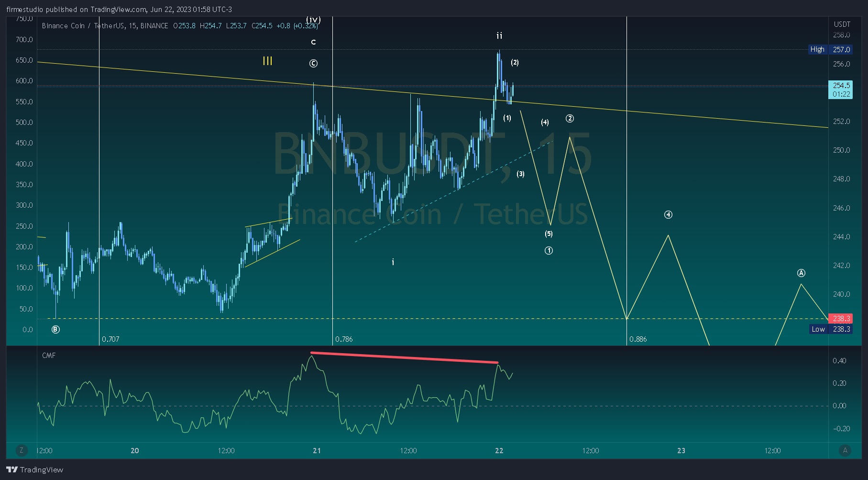Click 700.0 on the left scale
This screenshot has width=868, height=480.
[24, 39]
